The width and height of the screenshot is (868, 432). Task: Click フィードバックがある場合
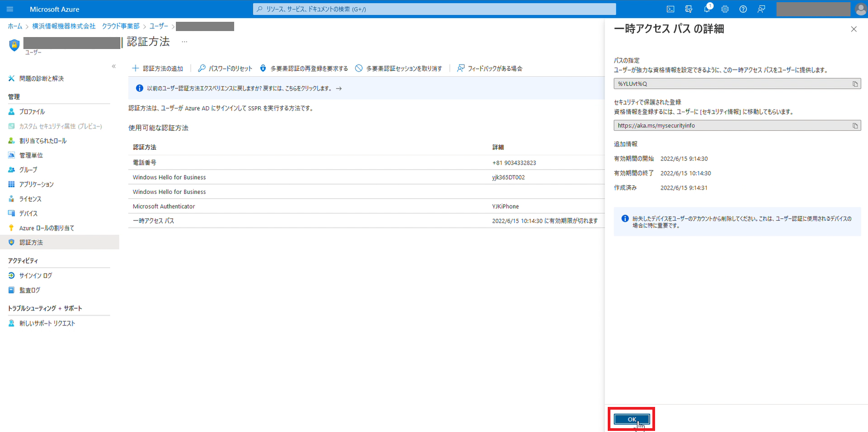[490, 69]
